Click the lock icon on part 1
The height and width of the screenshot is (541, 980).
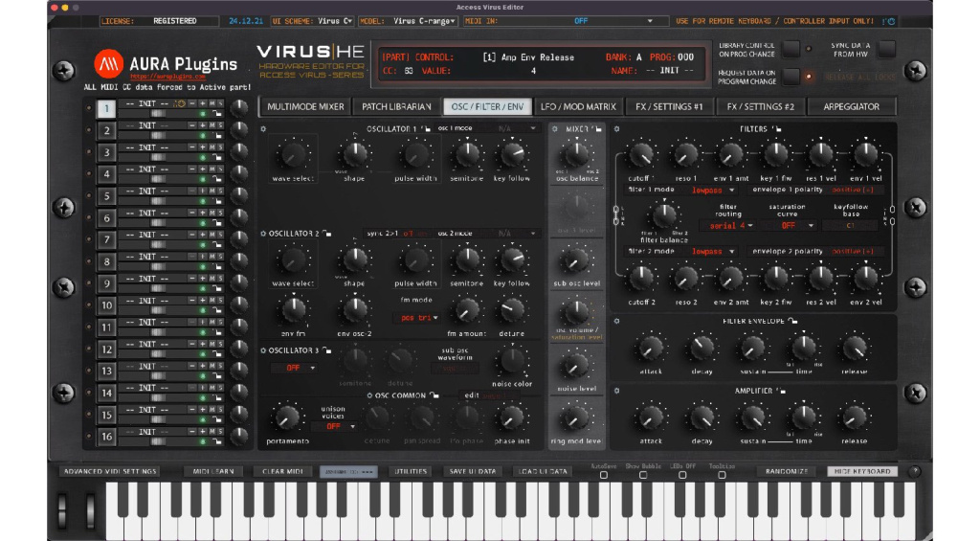tap(217, 114)
